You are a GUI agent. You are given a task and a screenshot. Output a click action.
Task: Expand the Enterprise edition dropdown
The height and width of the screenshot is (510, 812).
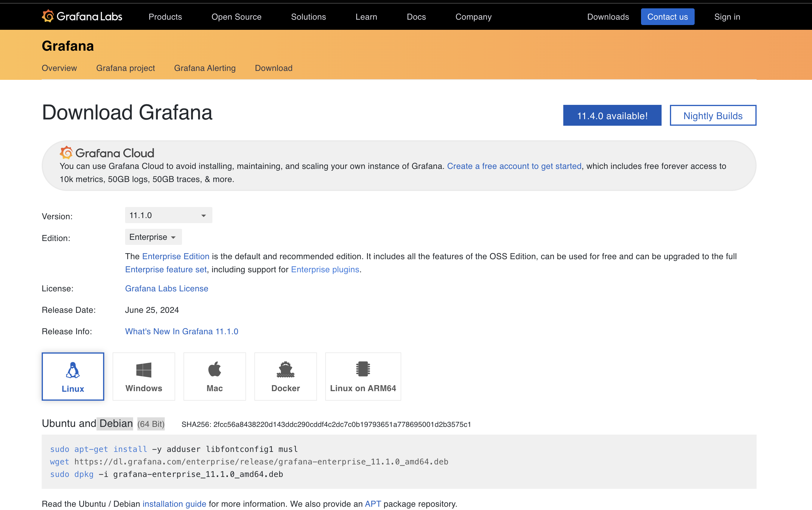pos(153,237)
